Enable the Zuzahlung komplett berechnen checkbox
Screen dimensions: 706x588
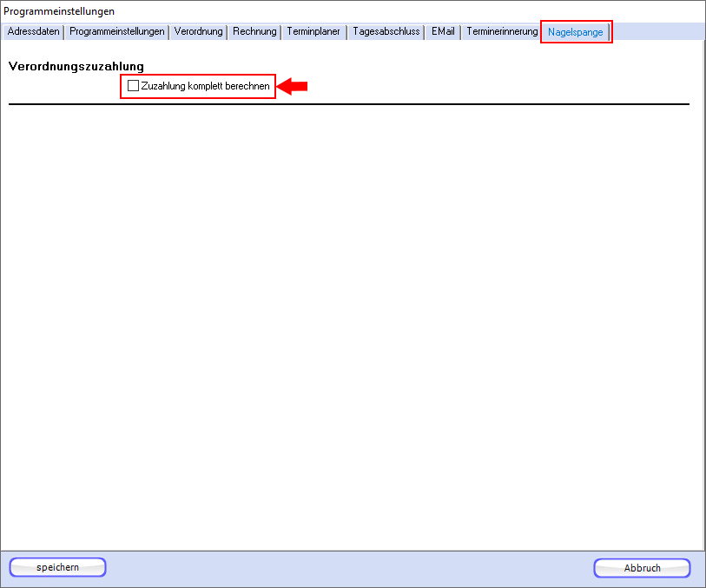click(x=133, y=86)
